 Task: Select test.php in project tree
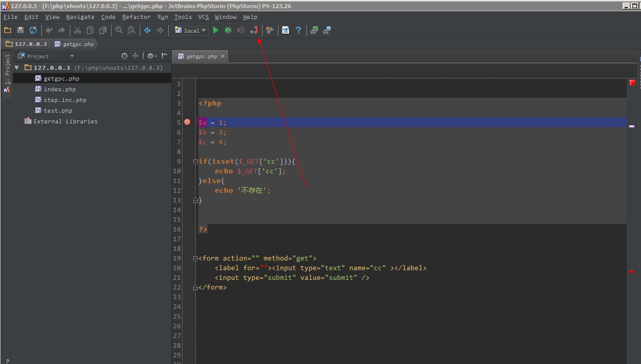92,111
